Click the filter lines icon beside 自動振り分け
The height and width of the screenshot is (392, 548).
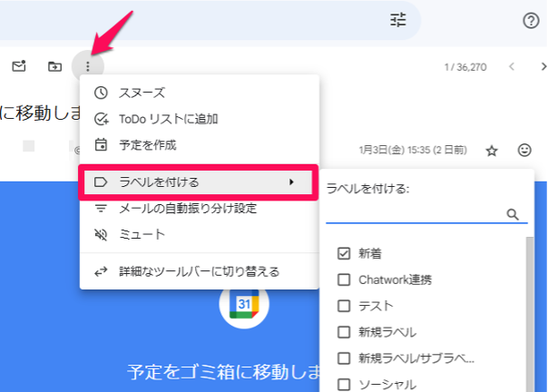tap(101, 209)
